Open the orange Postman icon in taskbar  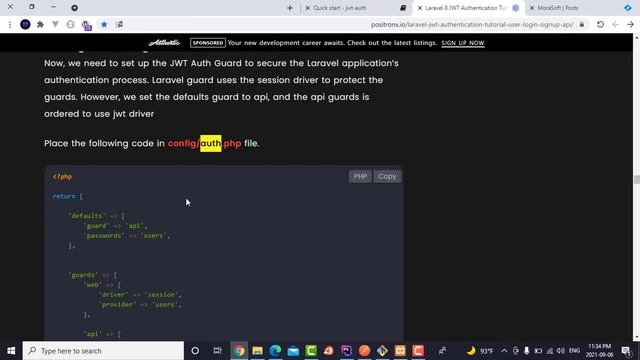pyautogui.click(x=364, y=351)
